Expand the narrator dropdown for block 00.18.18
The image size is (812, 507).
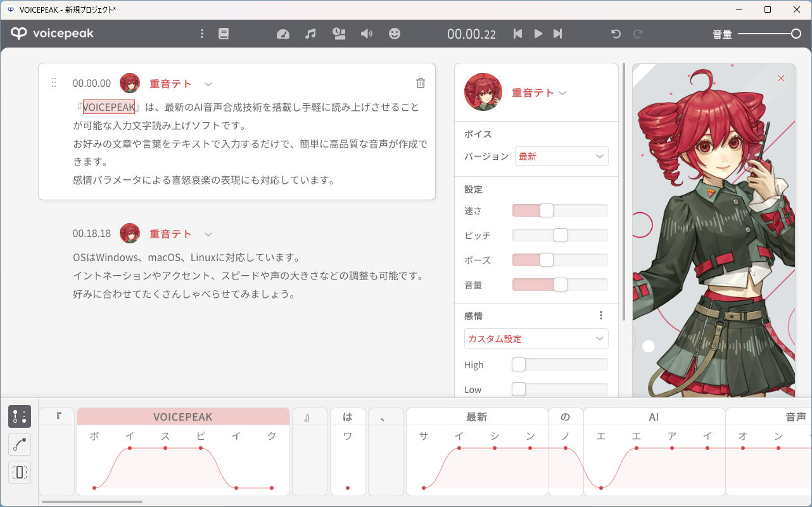tap(208, 234)
